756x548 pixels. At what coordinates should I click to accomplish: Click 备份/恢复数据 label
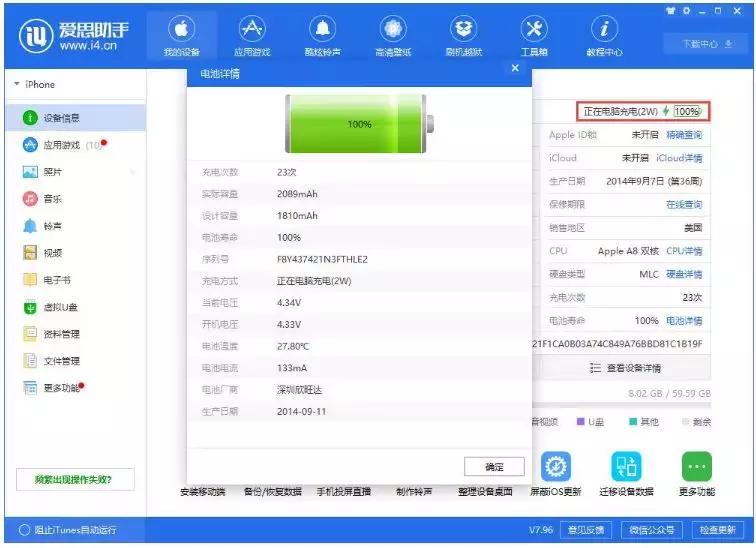click(x=272, y=492)
